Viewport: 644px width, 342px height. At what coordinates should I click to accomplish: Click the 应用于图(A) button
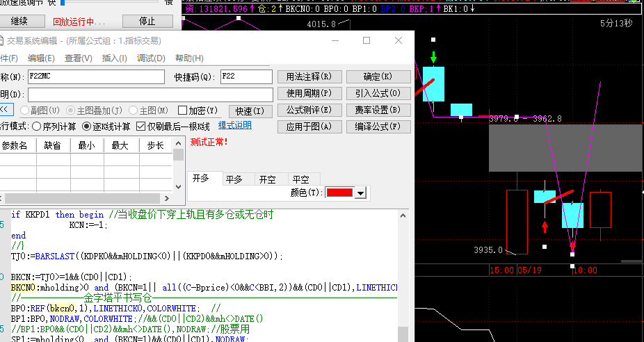[x=309, y=127]
